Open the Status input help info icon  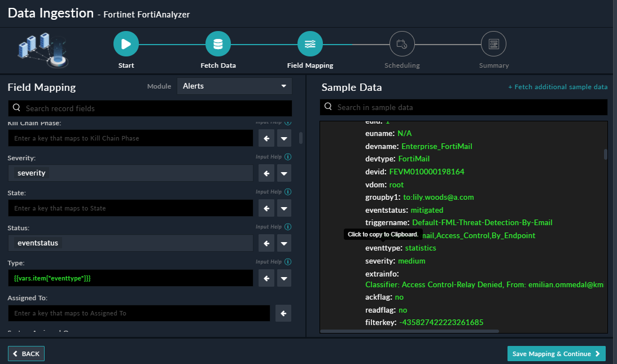click(288, 227)
